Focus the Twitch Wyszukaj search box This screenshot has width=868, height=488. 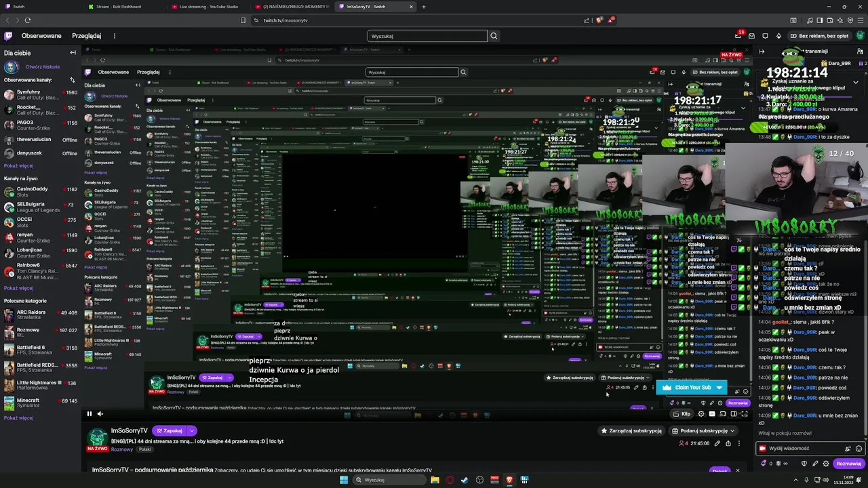[427, 36]
